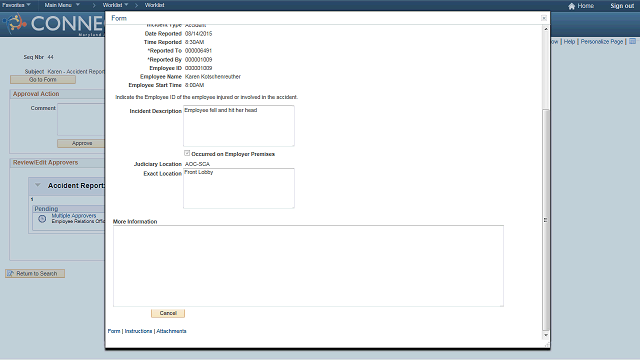Screen dimensions: 640x360
Task: Open the Favorites menu
Action: [16, 5]
